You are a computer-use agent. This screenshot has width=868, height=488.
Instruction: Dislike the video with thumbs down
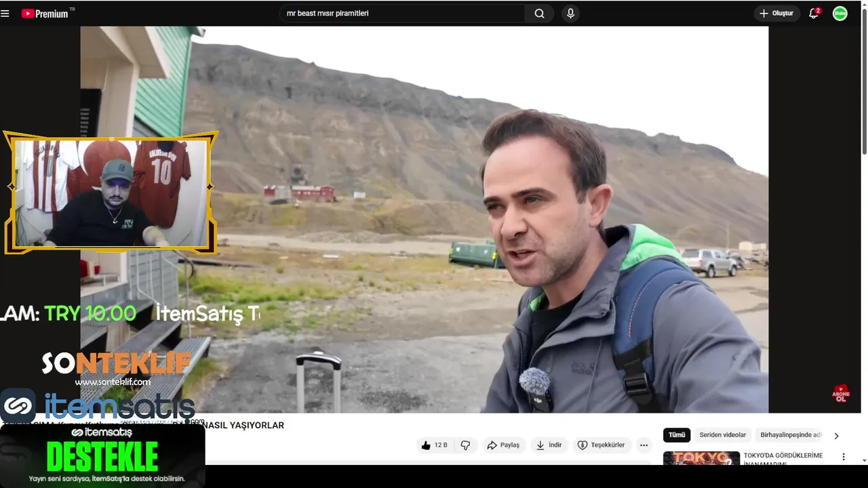[465, 445]
